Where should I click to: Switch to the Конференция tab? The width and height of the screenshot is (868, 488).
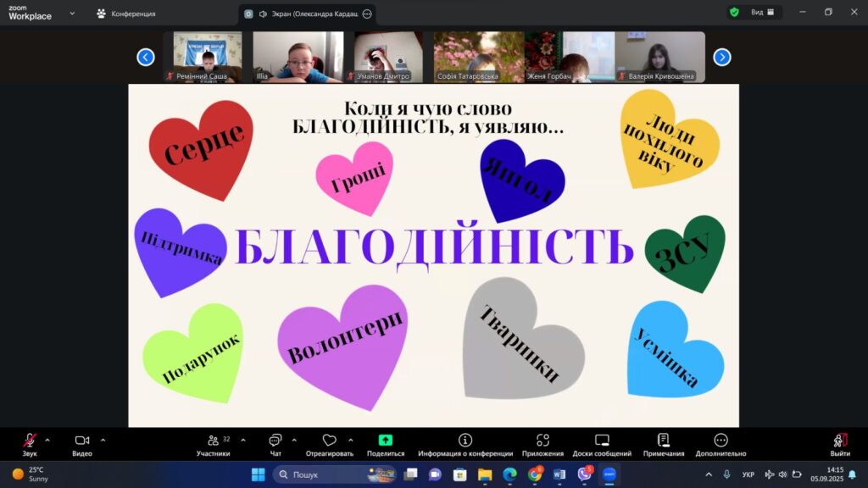[125, 14]
